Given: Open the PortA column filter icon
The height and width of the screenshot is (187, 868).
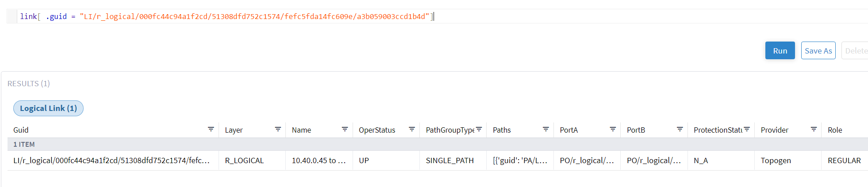Looking at the screenshot, I should 613,129.
